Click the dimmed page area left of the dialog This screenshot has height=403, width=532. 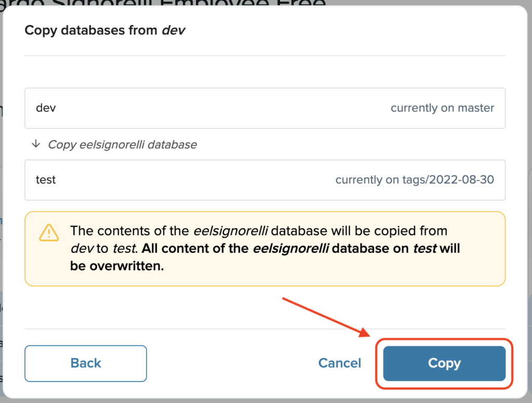tap(1, 204)
